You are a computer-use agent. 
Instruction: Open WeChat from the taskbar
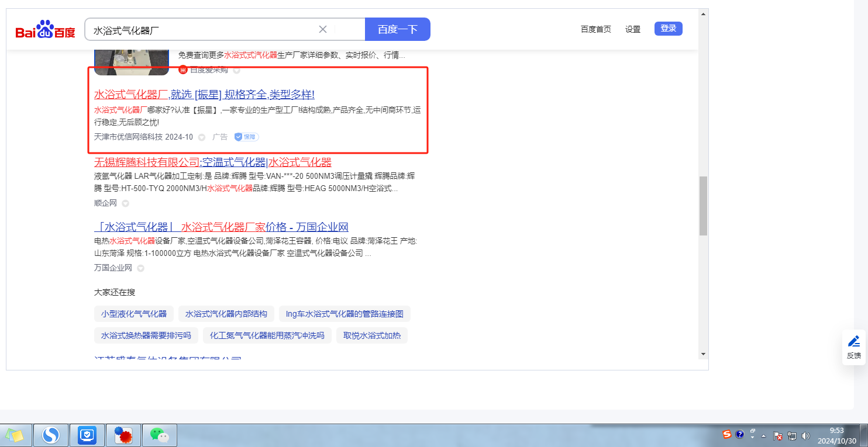tap(159, 435)
